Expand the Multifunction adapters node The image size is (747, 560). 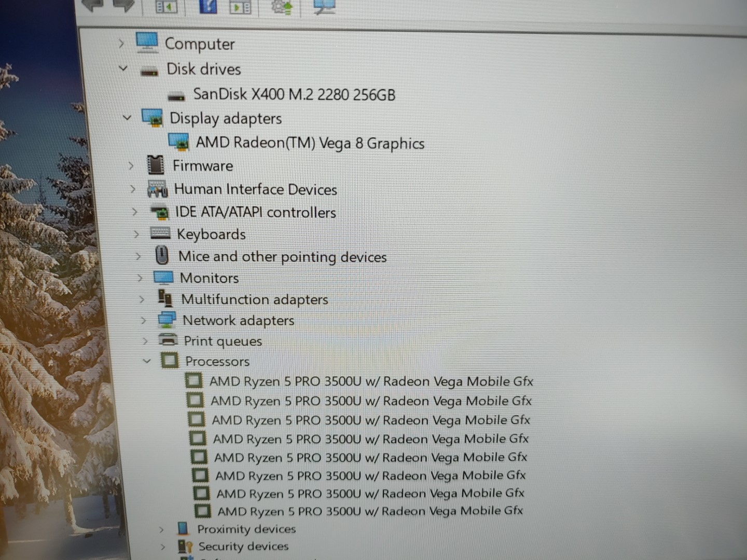tap(141, 299)
